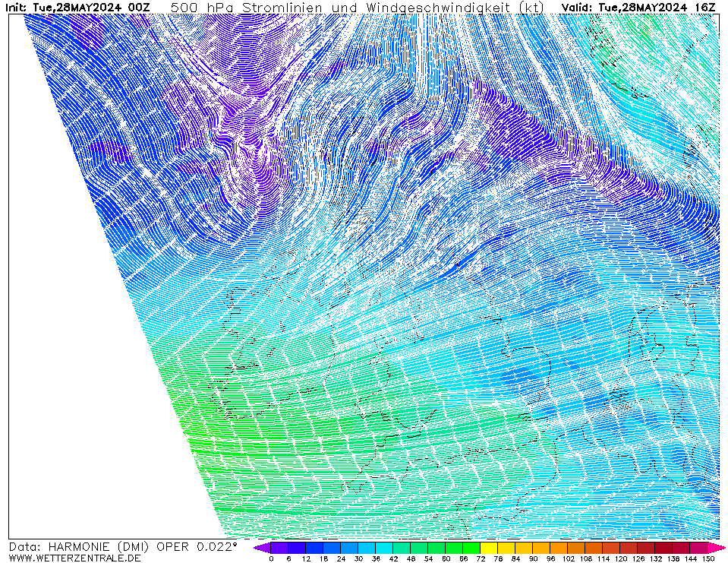The width and height of the screenshot is (728, 563).
Task: Click the legend tick label '144'
Action: pyautogui.click(x=691, y=558)
